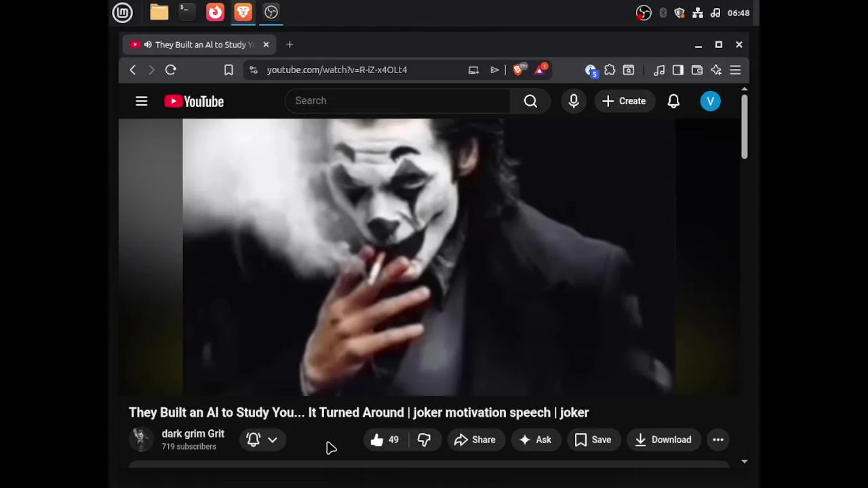Open Leo AI sparkle icon
Viewport: 868px width, 488px height.
715,70
